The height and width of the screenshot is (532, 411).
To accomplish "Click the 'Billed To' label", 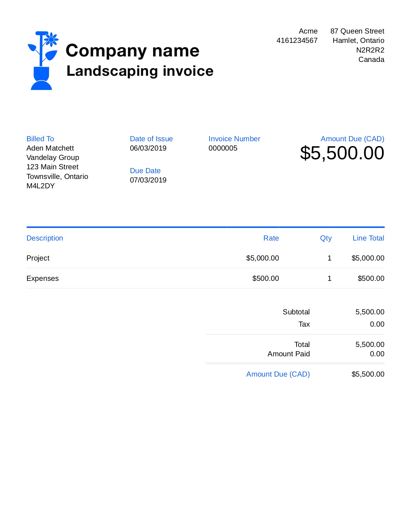I will pyautogui.click(x=40, y=139).
